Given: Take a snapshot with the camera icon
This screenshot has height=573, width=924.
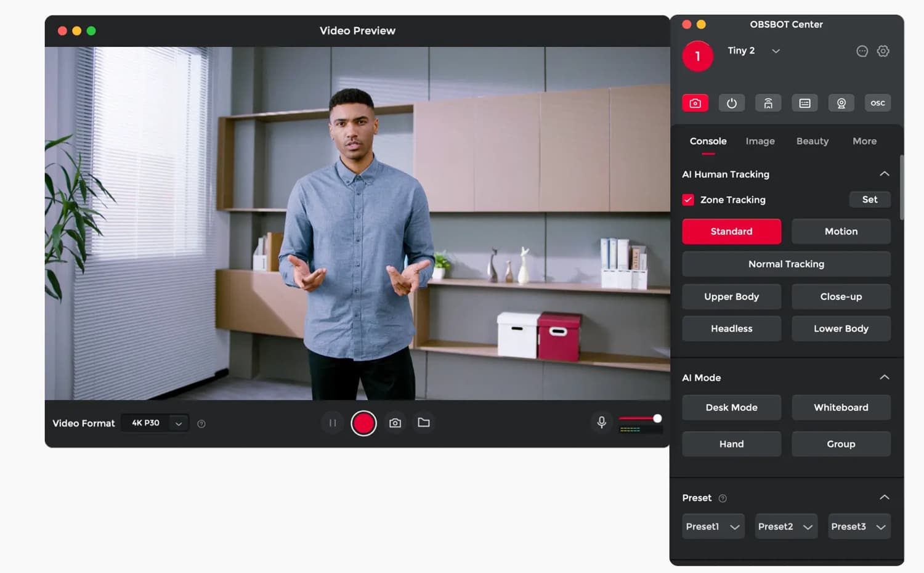Looking at the screenshot, I should click(395, 423).
